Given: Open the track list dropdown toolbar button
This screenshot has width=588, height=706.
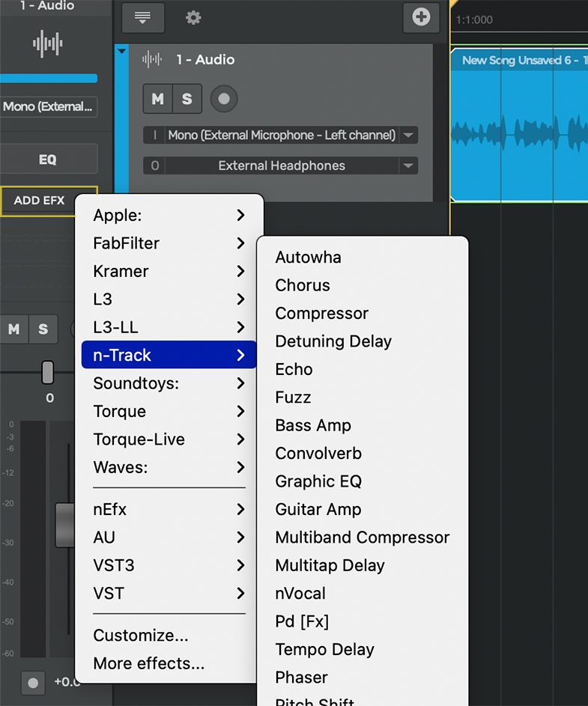Looking at the screenshot, I should pyautogui.click(x=143, y=17).
